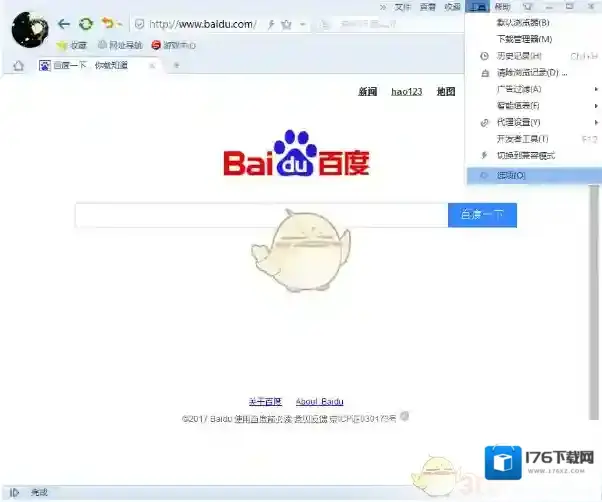Click the badge icon after footer ICP text
The image size is (602, 502).
point(404,416)
